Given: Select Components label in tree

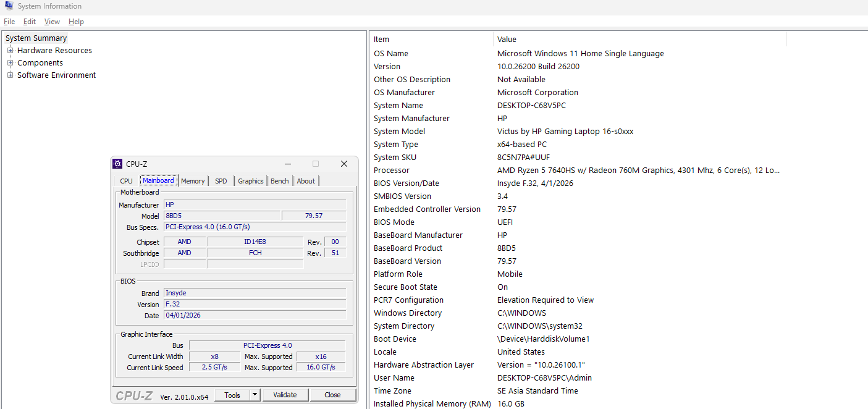Looking at the screenshot, I should coord(40,63).
